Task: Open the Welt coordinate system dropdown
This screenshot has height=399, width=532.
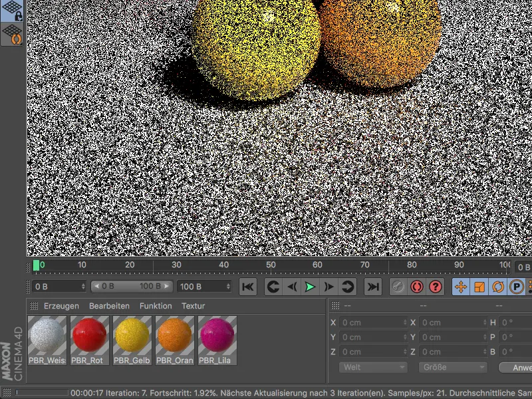Action: (x=372, y=367)
